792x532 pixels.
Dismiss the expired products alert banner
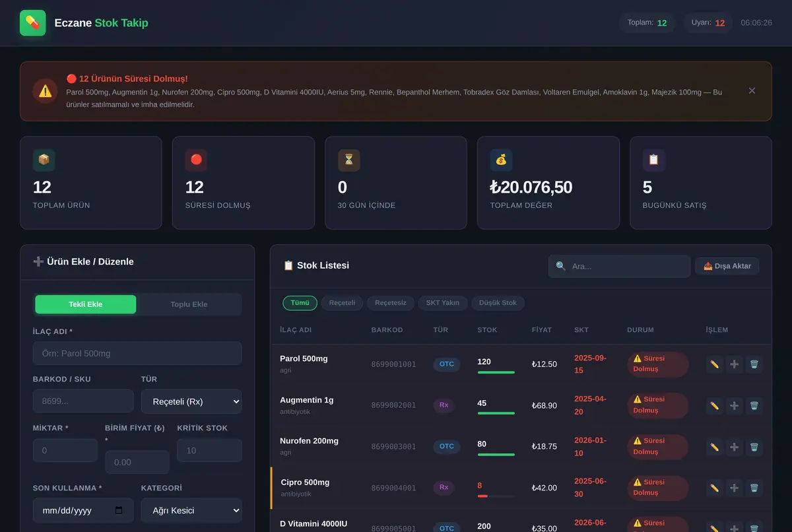click(752, 91)
